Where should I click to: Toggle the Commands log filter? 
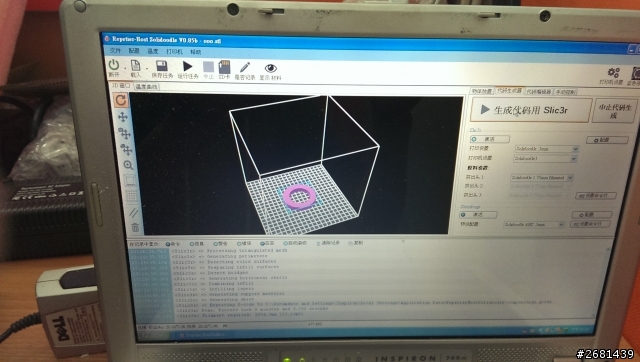pyautogui.click(x=173, y=244)
